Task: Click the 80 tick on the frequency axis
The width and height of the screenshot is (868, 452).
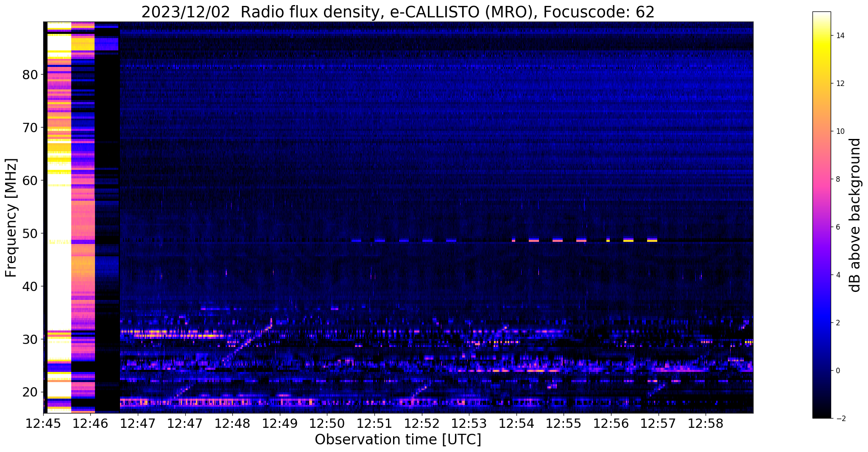Action: click(31, 75)
